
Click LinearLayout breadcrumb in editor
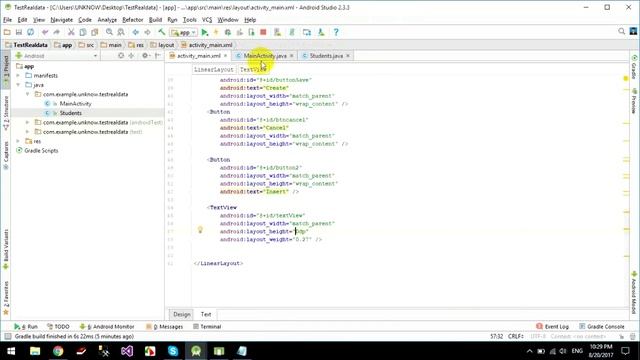(213, 70)
